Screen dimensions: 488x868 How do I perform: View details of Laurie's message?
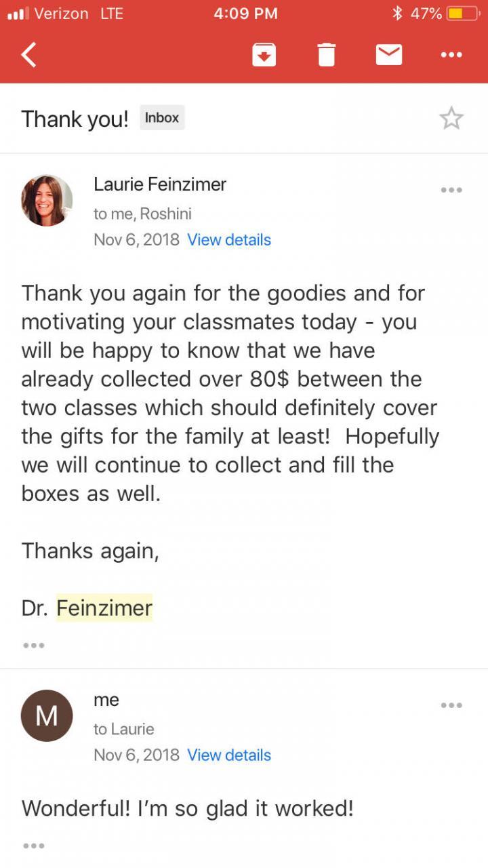point(229,240)
